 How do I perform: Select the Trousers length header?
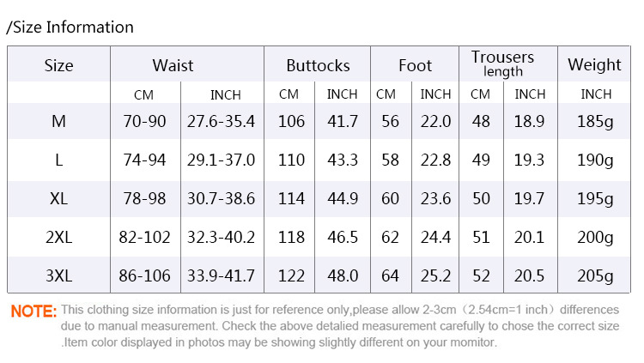coord(502,64)
